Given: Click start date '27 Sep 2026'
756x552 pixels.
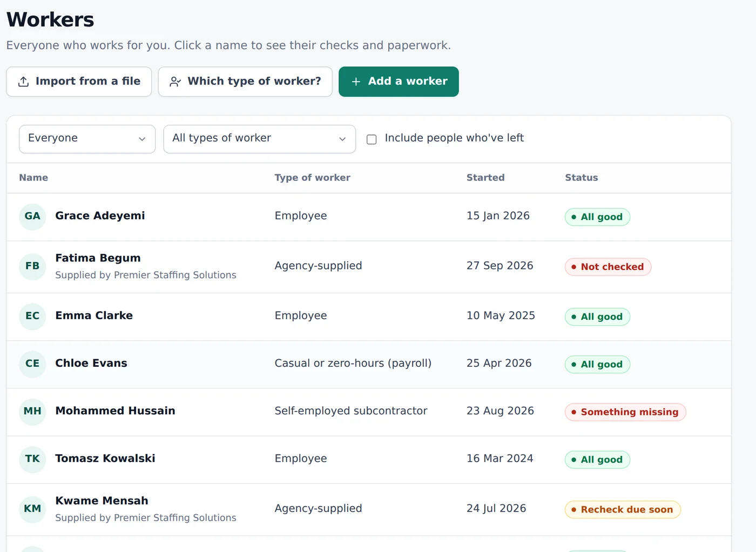Looking at the screenshot, I should pyautogui.click(x=500, y=266).
